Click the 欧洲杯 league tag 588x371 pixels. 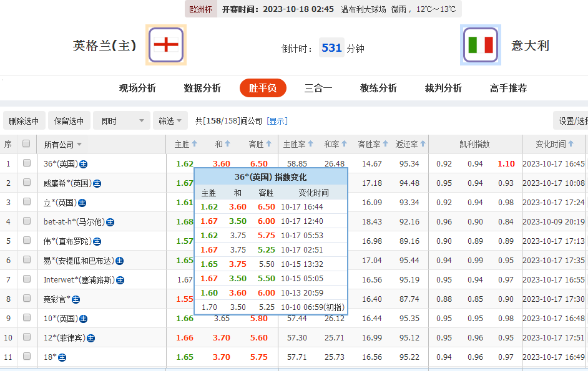200,9
